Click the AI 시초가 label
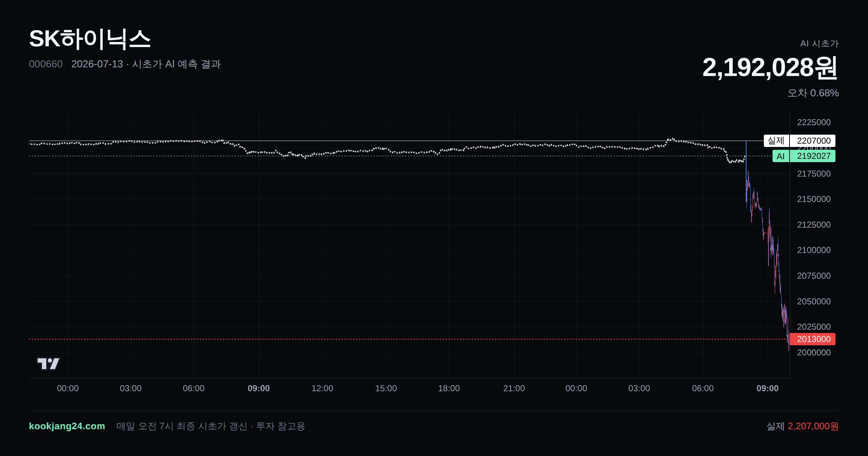Viewport: 868px width, 456px height. coord(819,43)
